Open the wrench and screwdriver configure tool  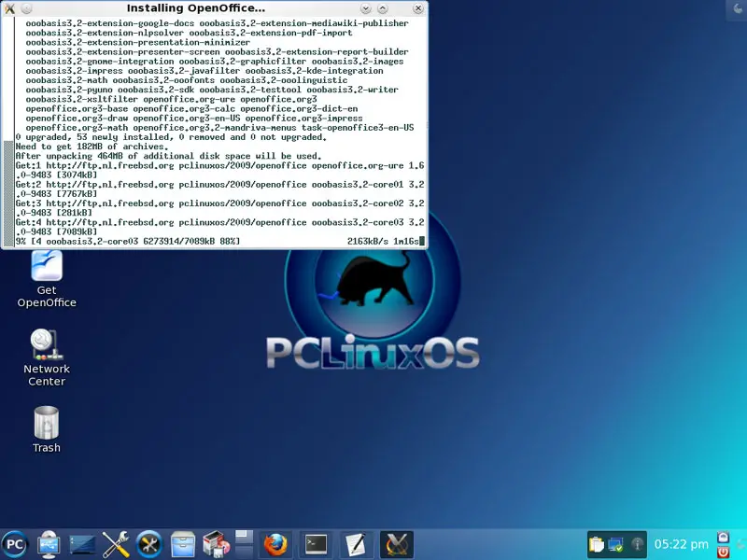(x=115, y=544)
